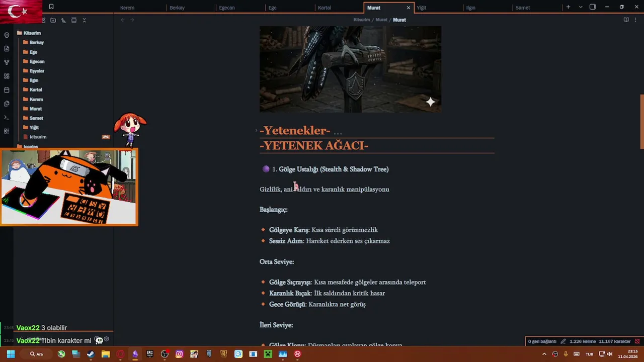Screen dimensions: 644x362
Task: Open more options three-dot menu
Action: point(635,20)
